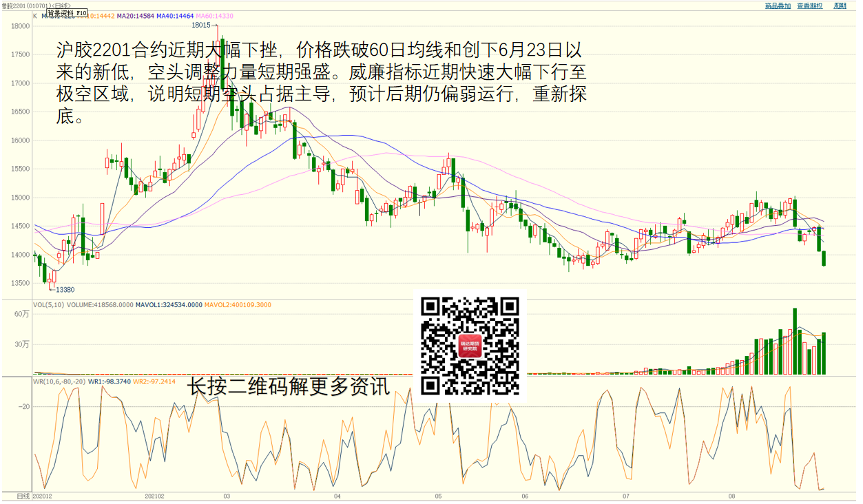Screen dimensions: 863x504
Task: Click the QR code image
Action: [470, 346]
